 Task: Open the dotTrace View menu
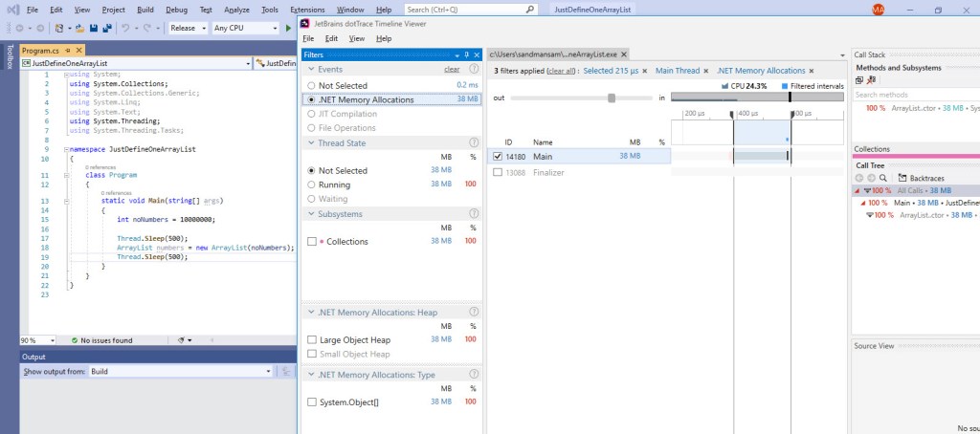[356, 38]
